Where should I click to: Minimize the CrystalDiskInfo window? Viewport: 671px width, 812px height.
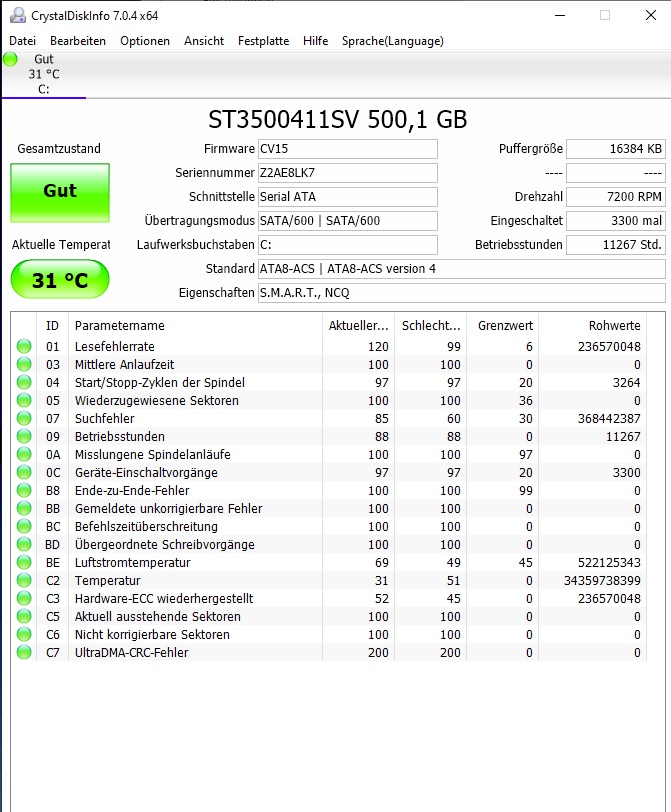coord(560,16)
